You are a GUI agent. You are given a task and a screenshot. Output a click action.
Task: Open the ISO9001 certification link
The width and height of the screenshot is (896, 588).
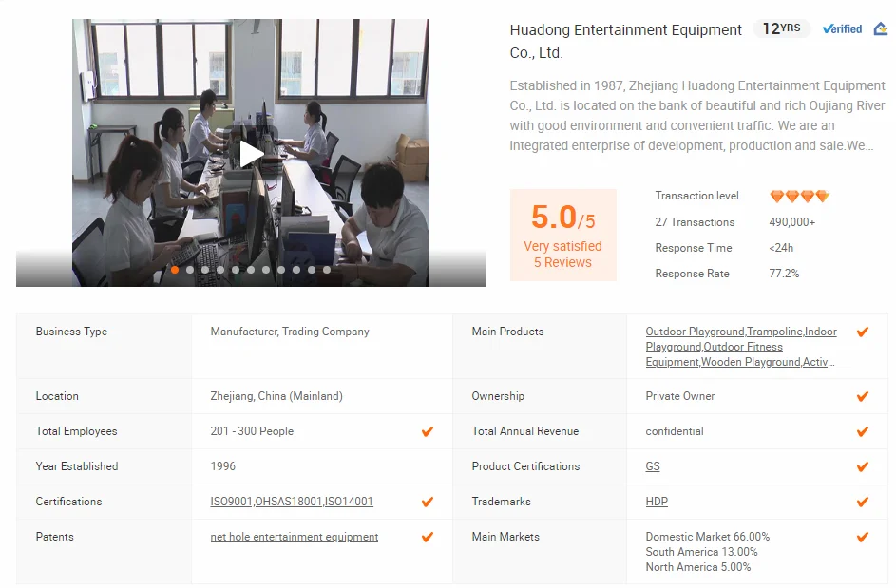coord(231,502)
